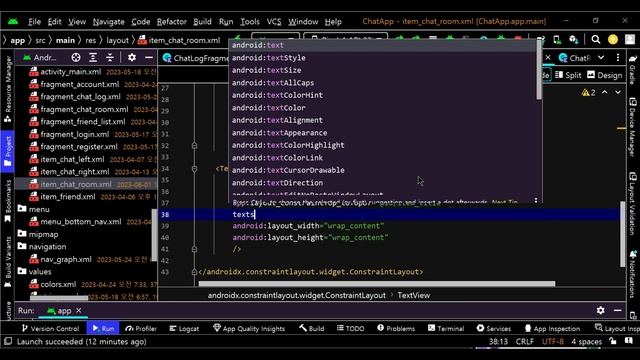Click the yellow IDE update indicator icon
This screenshot has height=360, width=640.
[613, 40]
